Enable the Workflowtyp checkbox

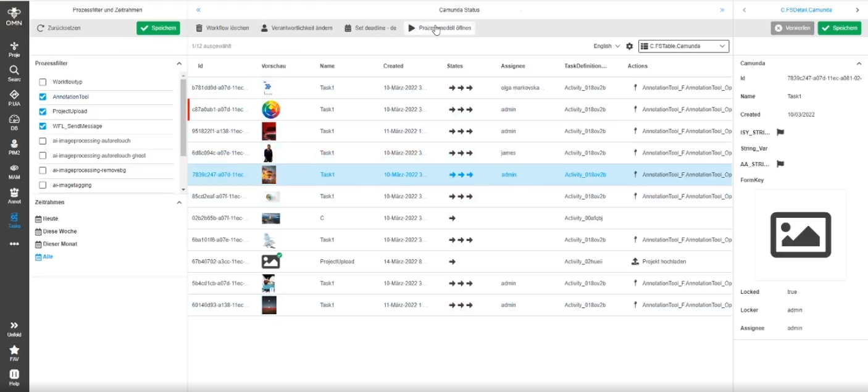tap(43, 82)
